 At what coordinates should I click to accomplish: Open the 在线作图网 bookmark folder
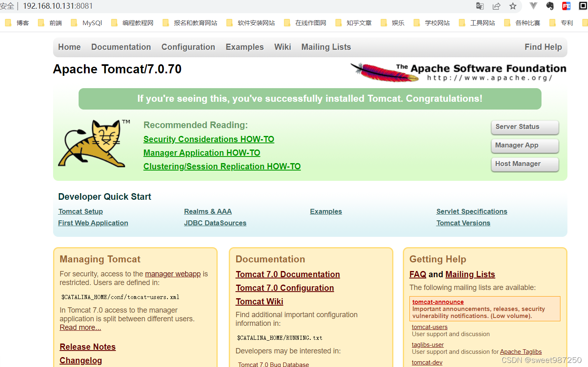[305, 23]
